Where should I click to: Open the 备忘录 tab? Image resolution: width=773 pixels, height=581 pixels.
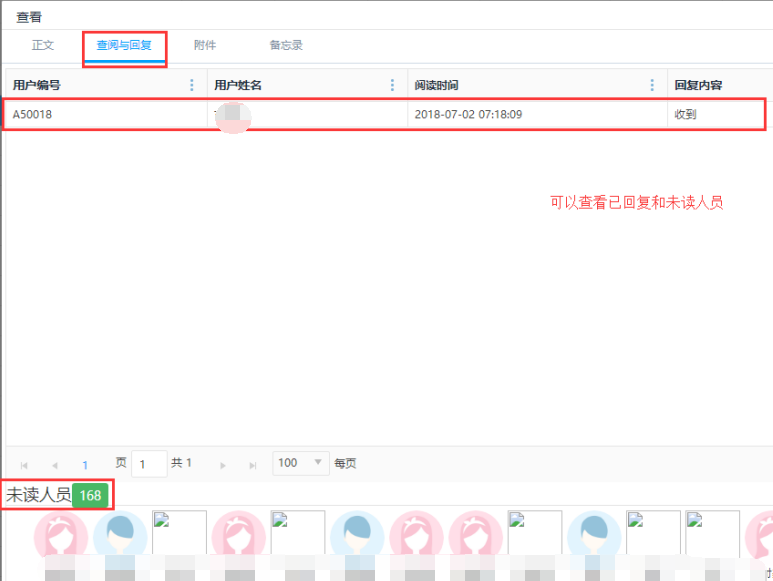click(x=286, y=46)
